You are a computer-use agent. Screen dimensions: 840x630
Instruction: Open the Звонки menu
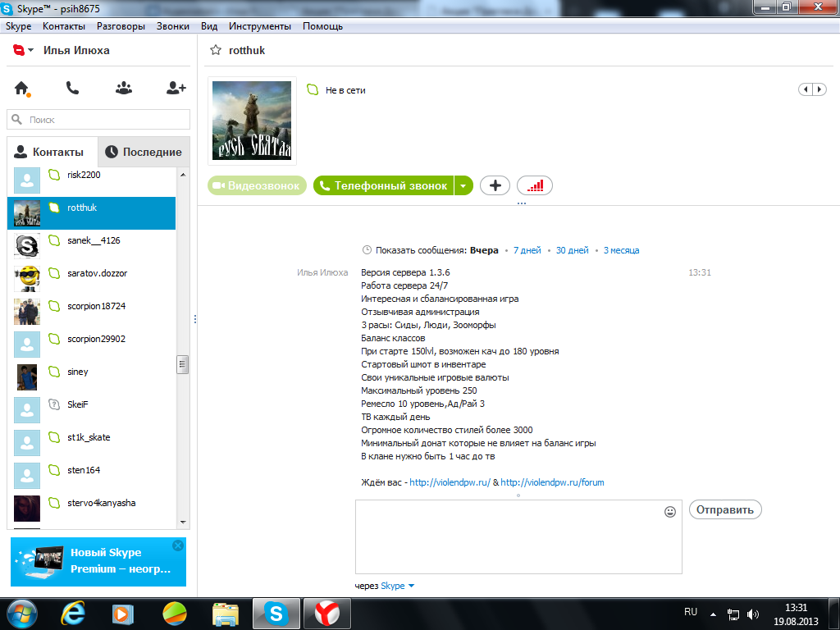click(173, 26)
